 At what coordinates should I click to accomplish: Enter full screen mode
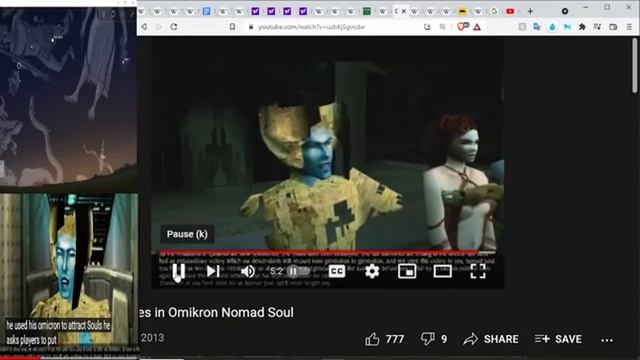(x=478, y=271)
